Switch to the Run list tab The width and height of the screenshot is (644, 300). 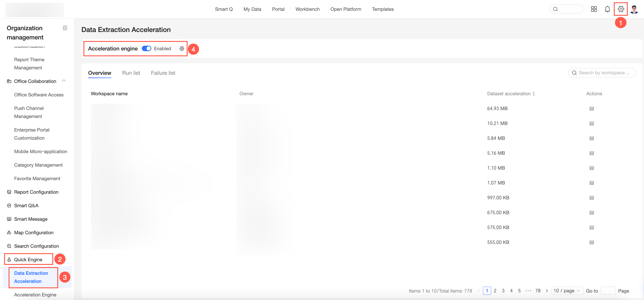tap(131, 73)
